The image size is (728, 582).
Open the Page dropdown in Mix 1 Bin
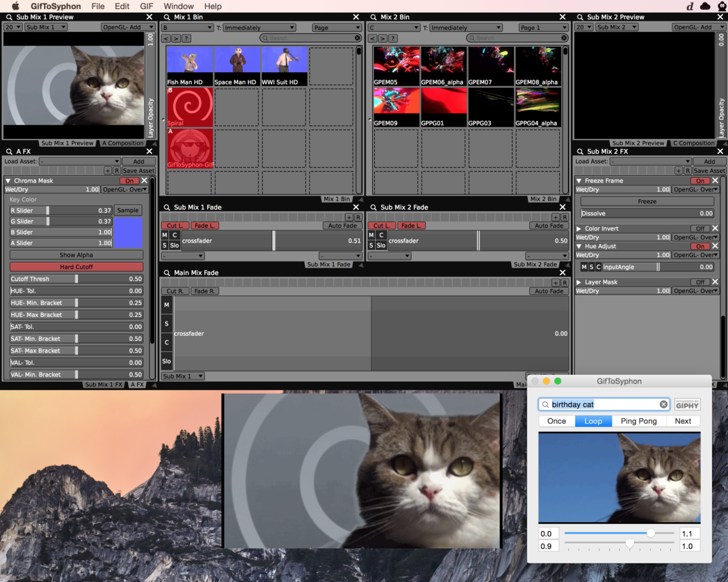(x=337, y=28)
